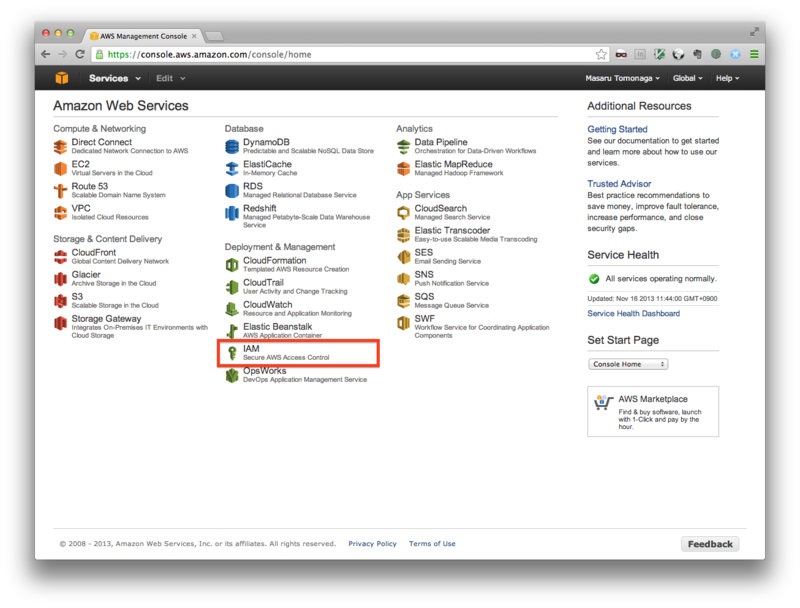The image size is (800, 608).
Task: Click the Storage Gateway icon
Action: (60, 323)
